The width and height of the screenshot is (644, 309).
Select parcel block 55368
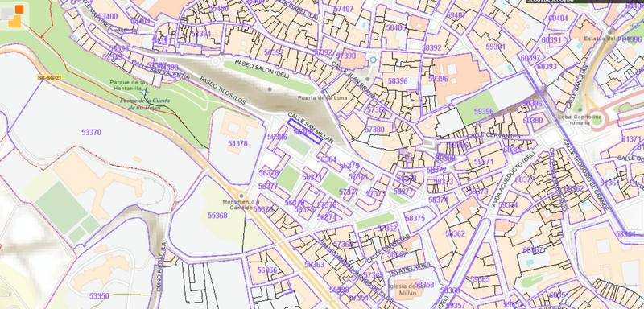point(217,215)
